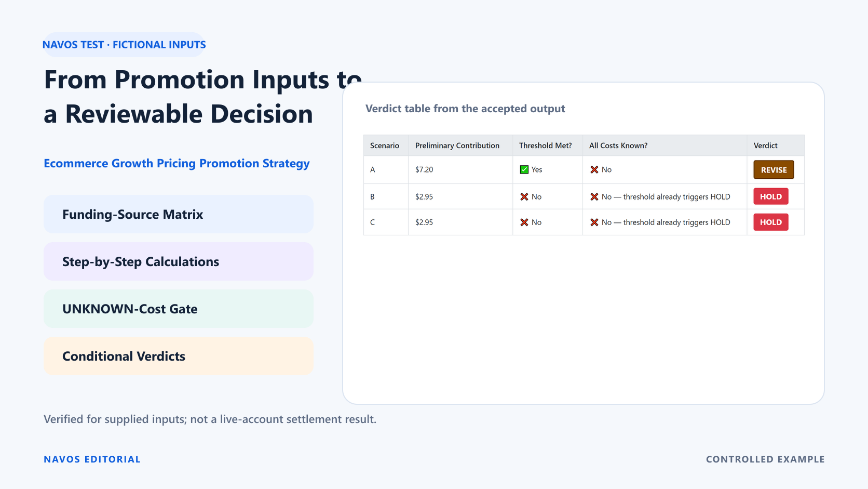Click the red X in row B's Threshold Met cell
Screen dimensions: 868x489
click(524, 196)
